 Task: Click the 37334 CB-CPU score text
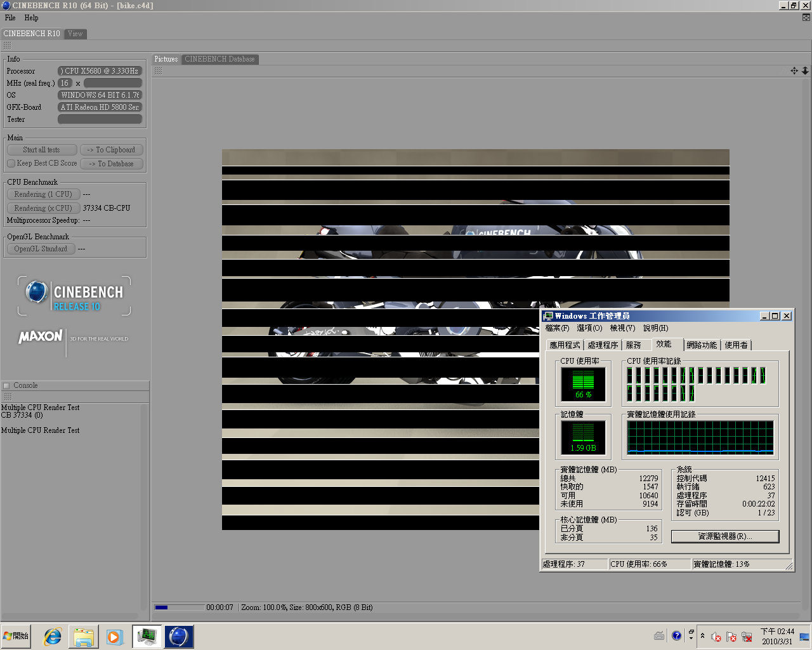coord(107,208)
